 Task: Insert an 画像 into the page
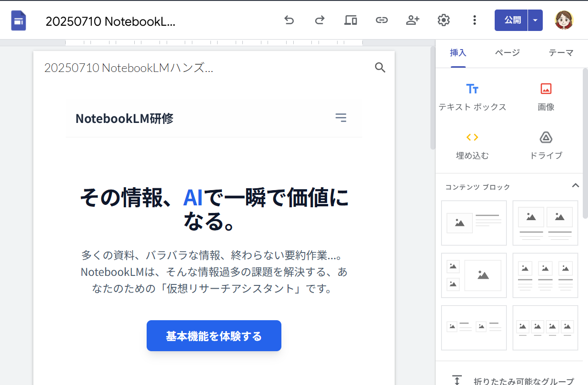[545, 95]
